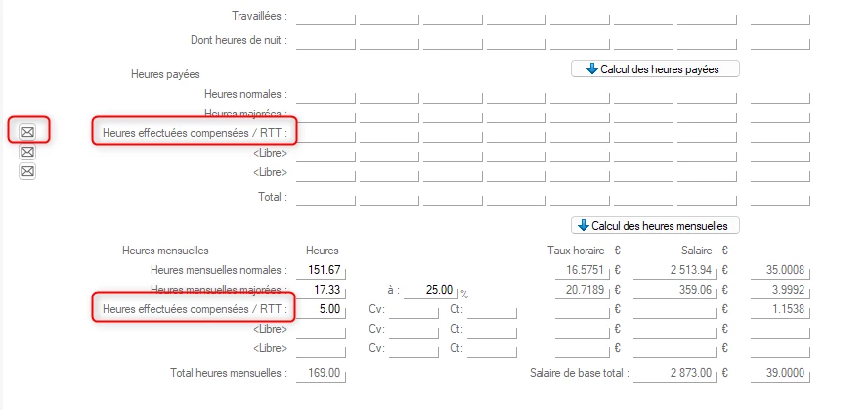The image size is (868, 410).
Task: Click the 25.00 percent majoration field
Action: (428, 290)
